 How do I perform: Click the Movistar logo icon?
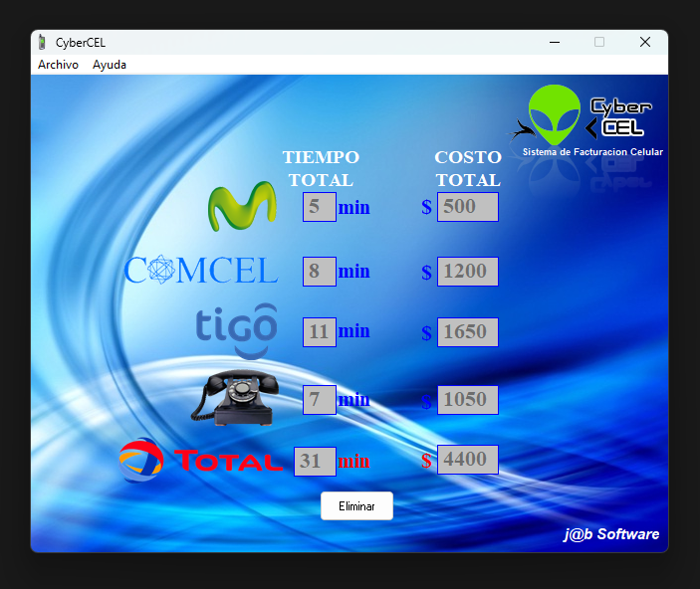241,207
